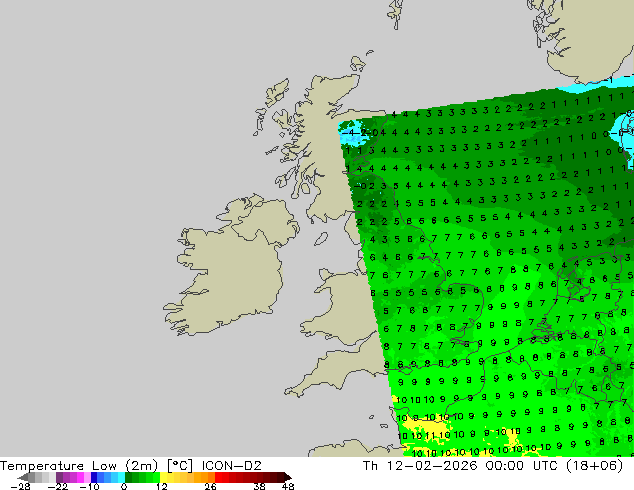Pick the cyan swatch left of 0
634x490 pixels.
click(121, 477)
